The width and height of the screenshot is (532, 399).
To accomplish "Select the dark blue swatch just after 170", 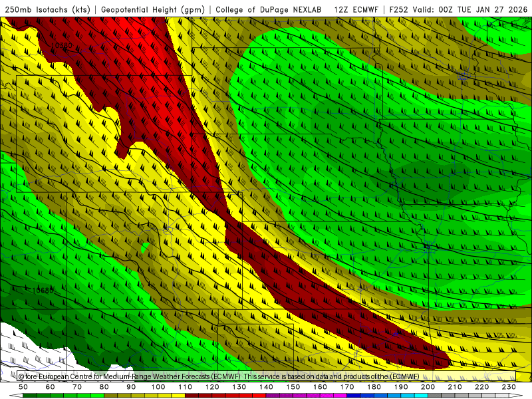I will [x=354, y=396].
